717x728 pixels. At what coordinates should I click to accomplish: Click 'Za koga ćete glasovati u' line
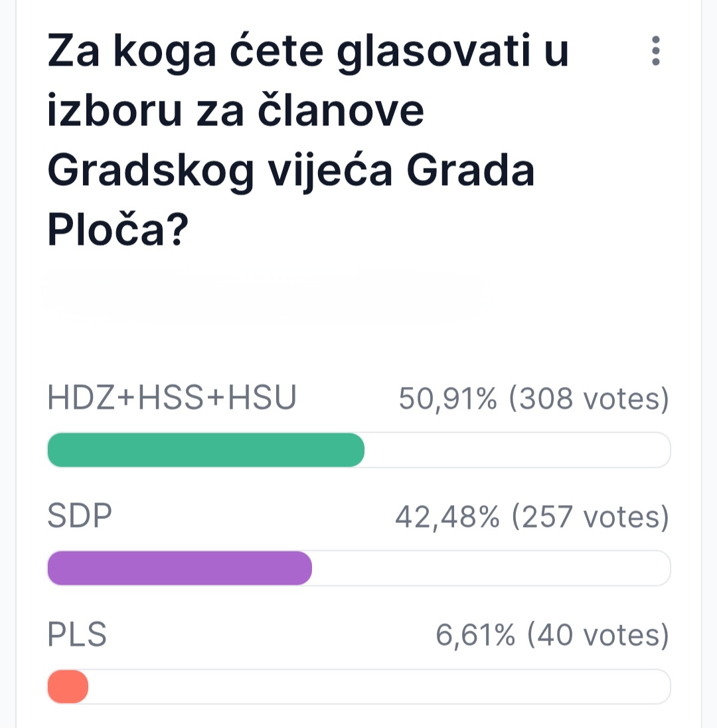pyautogui.click(x=308, y=51)
